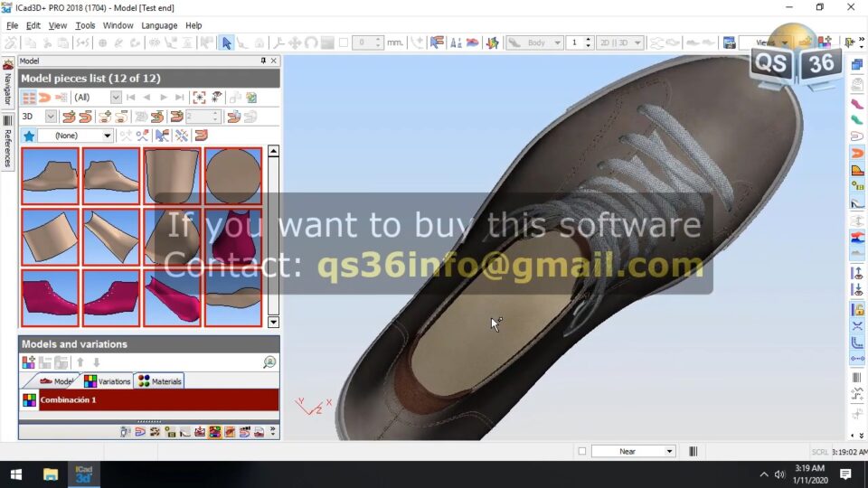Screen dimensions: 868x488
Task: Select the flat square panel piece thumbnail
Action: pyautogui.click(x=50, y=237)
